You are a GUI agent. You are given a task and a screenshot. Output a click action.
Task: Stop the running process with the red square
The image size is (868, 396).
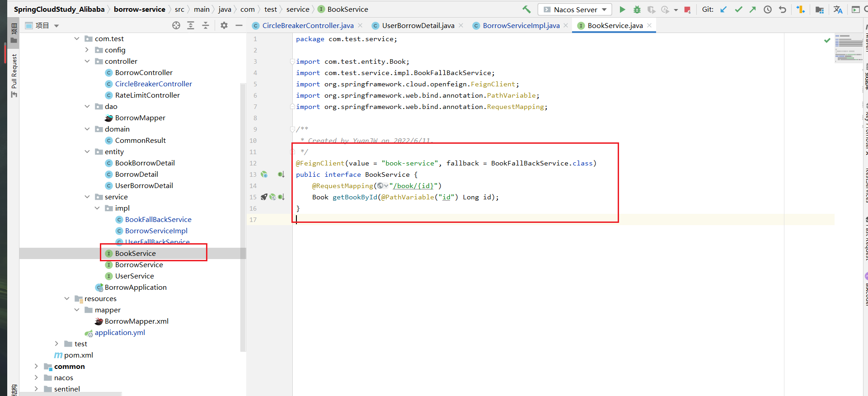point(687,9)
